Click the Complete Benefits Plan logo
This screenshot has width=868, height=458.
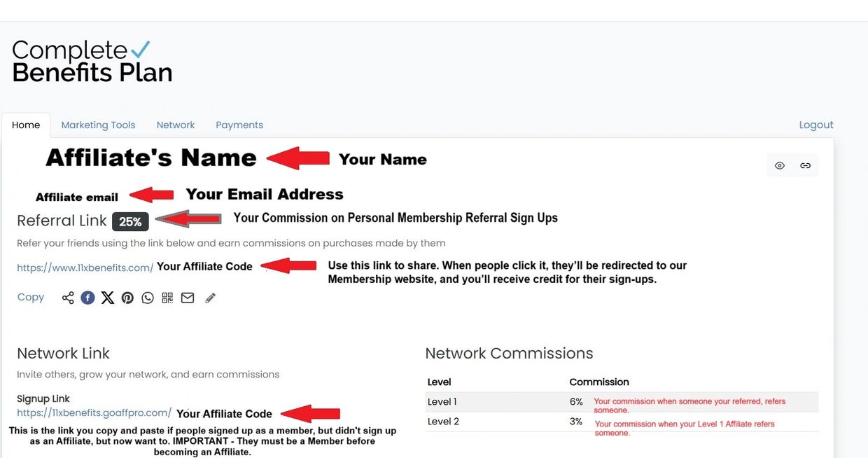(92, 61)
